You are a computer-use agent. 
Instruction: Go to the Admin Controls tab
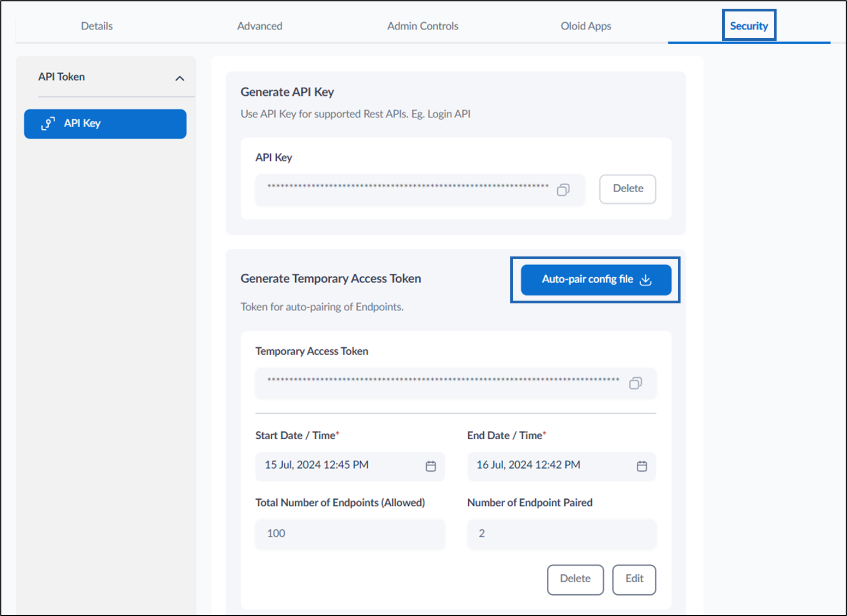[423, 26]
